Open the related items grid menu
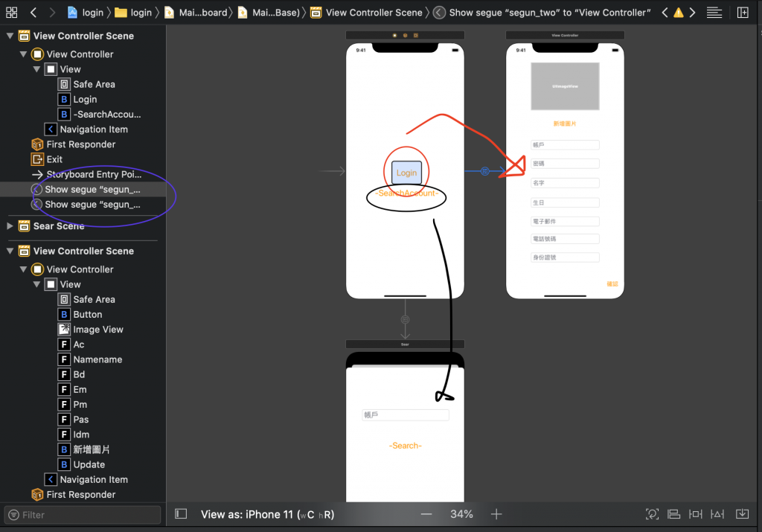 point(12,12)
